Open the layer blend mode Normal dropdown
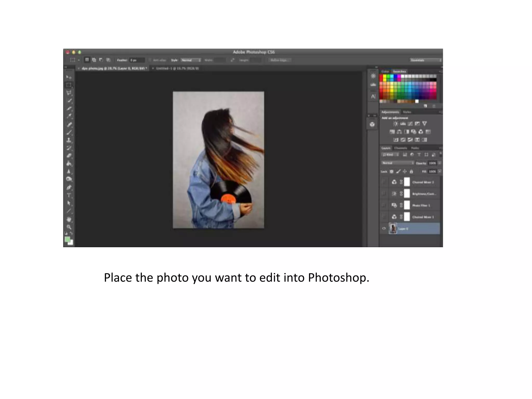The height and width of the screenshot is (399, 532). tap(397, 163)
